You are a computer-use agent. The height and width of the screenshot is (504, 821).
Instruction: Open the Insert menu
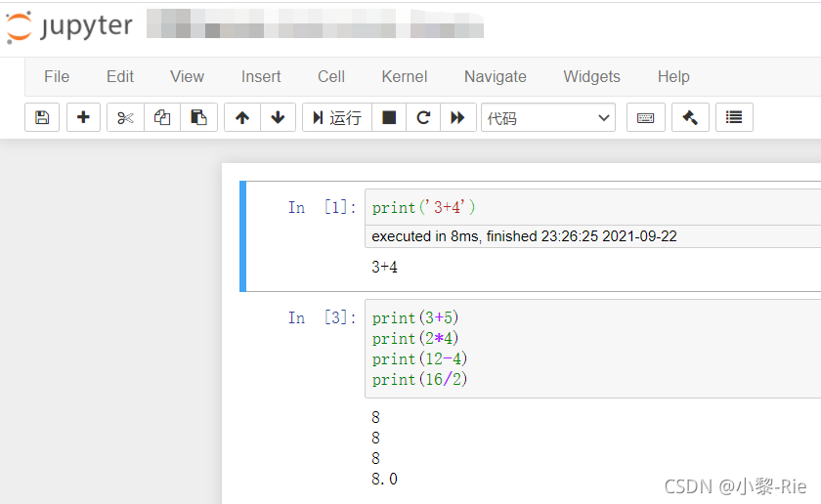[x=261, y=76]
